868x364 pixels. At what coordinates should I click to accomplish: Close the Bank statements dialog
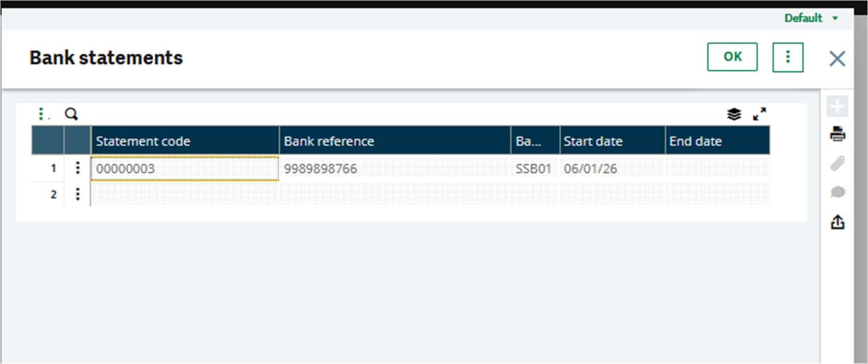[x=837, y=59]
